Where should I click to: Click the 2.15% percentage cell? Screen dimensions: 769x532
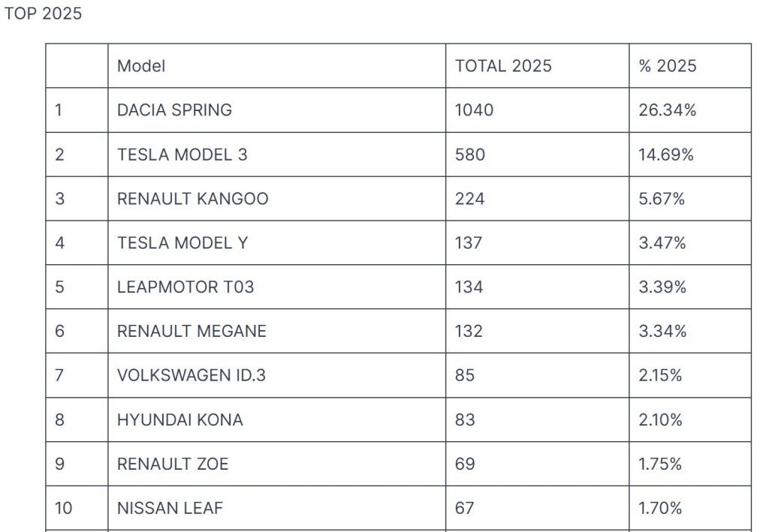pyautogui.click(x=661, y=376)
